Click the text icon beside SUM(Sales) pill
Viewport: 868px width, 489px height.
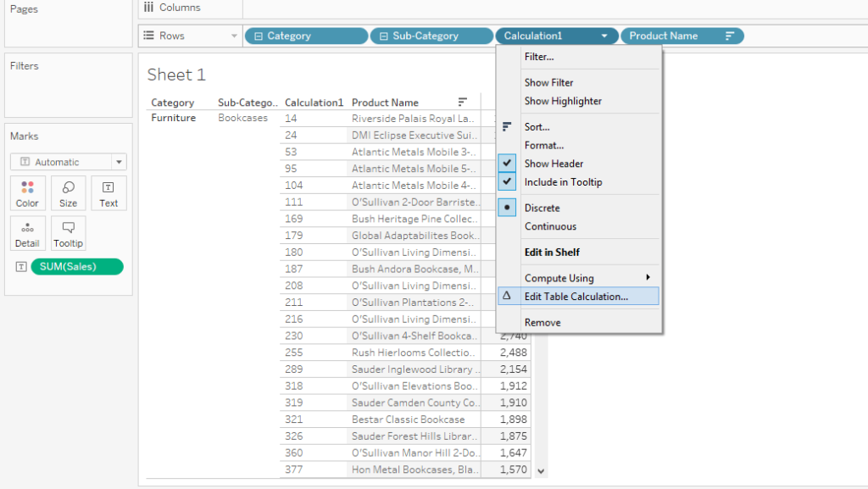[x=21, y=267]
